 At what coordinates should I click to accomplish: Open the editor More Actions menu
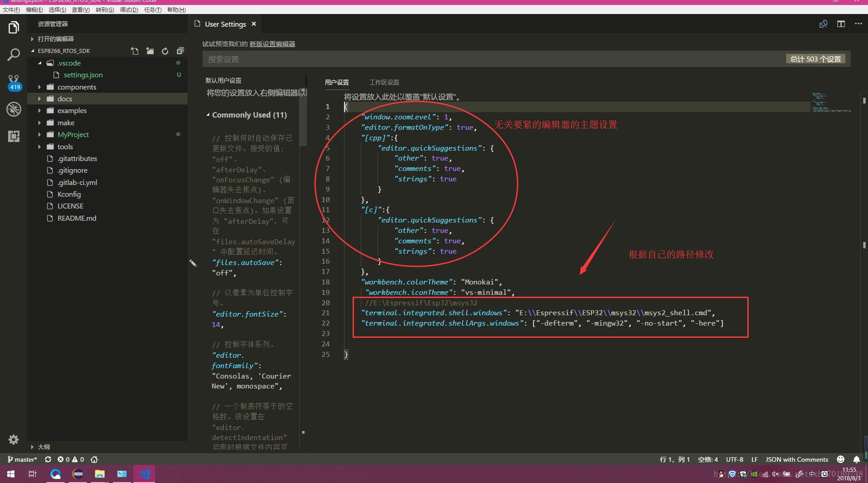click(x=858, y=24)
